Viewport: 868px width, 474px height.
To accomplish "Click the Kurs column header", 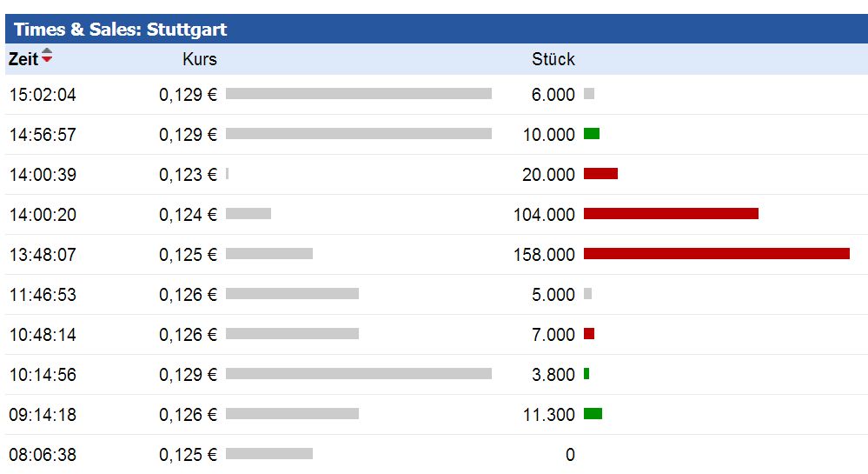I will point(200,59).
